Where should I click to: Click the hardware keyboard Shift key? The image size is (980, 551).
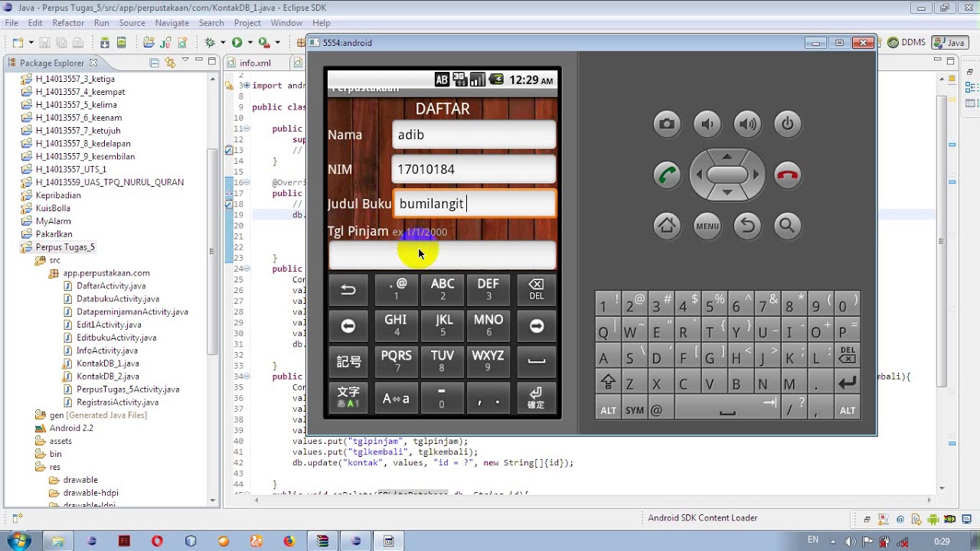coord(608,381)
